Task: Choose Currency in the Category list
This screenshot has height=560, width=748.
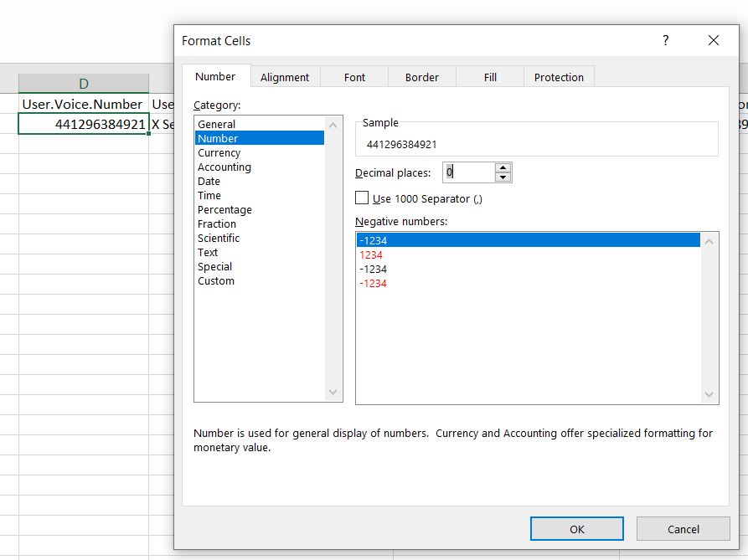Action: [x=219, y=153]
